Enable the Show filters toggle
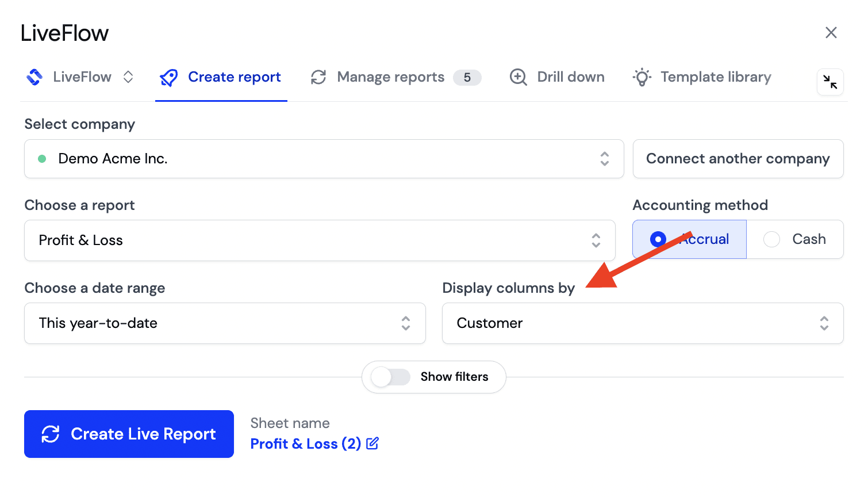Viewport: 868px width, 497px height. (390, 377)
